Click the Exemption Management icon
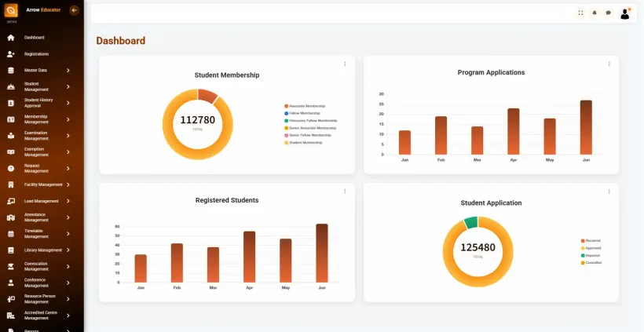Viewport: 644px width, 332px height. point(11,151)
